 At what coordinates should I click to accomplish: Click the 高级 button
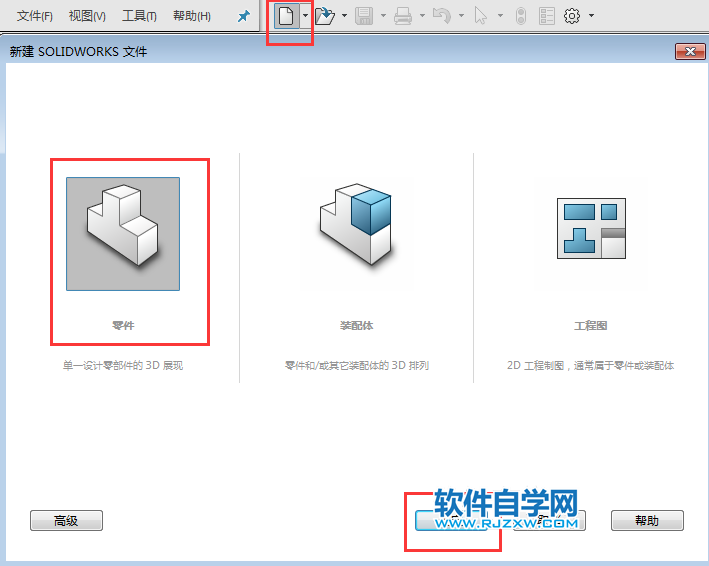[66, 520]
